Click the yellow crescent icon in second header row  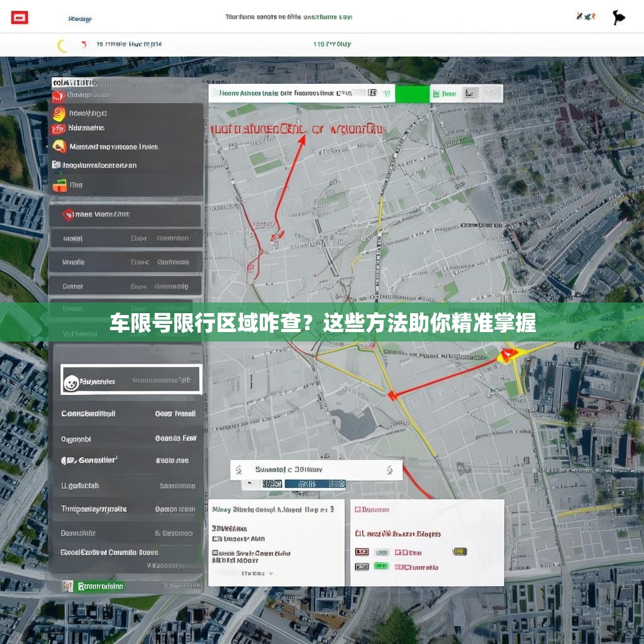coord(61,44)
